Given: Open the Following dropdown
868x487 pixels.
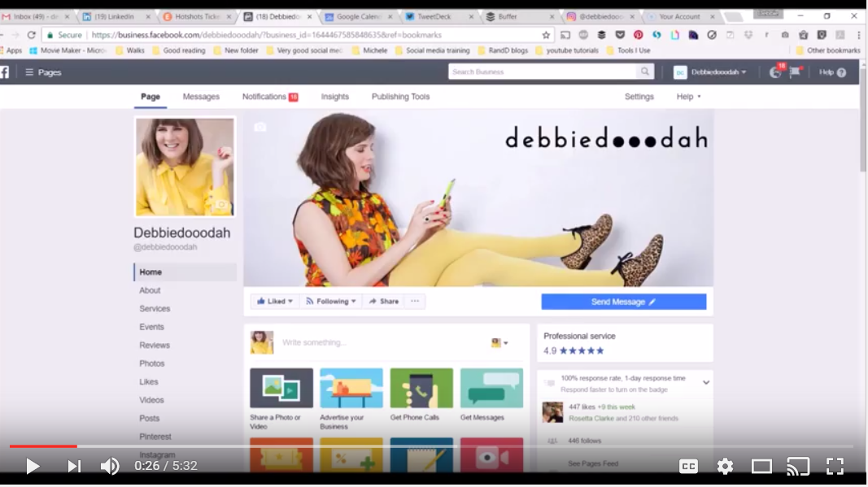Looking at the screenshot, I should pyautogui.click(x=330, y=301).
